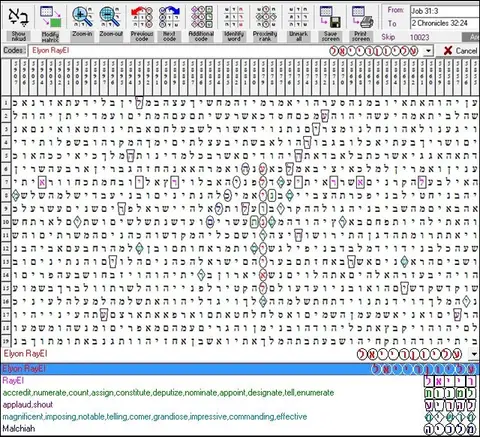Click the Save screen label button

coord(330,36)
